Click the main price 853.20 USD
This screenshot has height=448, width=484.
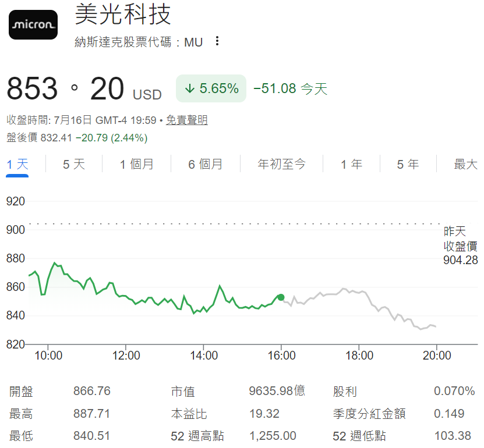point(84,89)
